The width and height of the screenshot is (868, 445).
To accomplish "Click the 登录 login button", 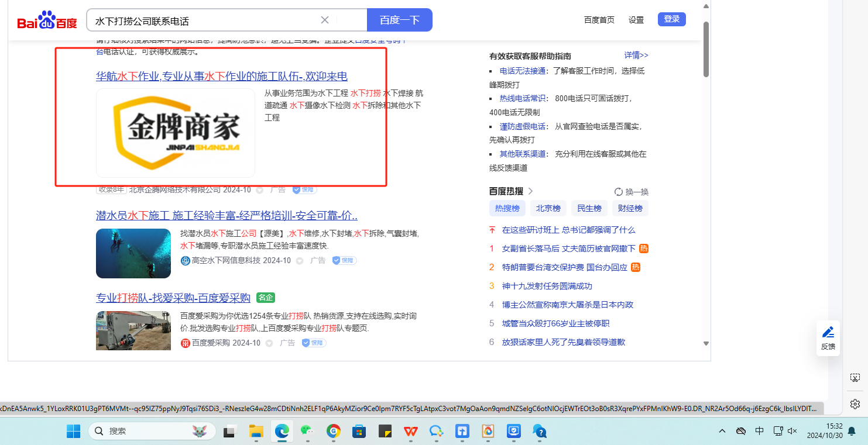I will [x=671, y=19].
